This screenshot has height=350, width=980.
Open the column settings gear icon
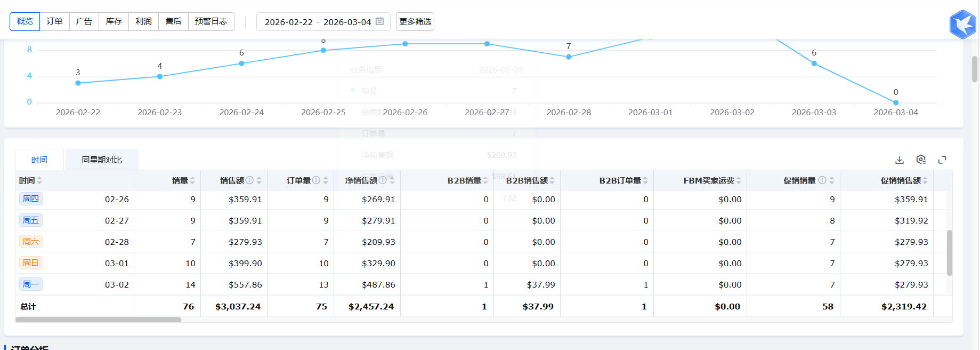point(921,160)
